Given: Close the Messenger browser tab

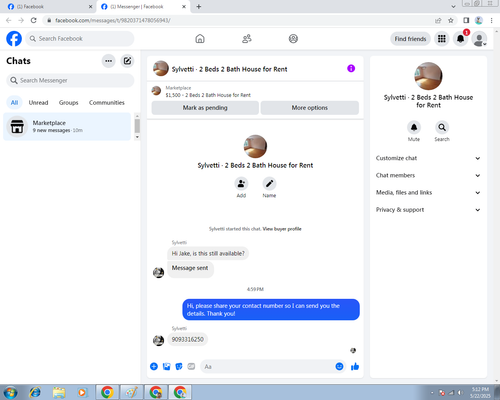Looking at the screenshot, I should [184, 7].
